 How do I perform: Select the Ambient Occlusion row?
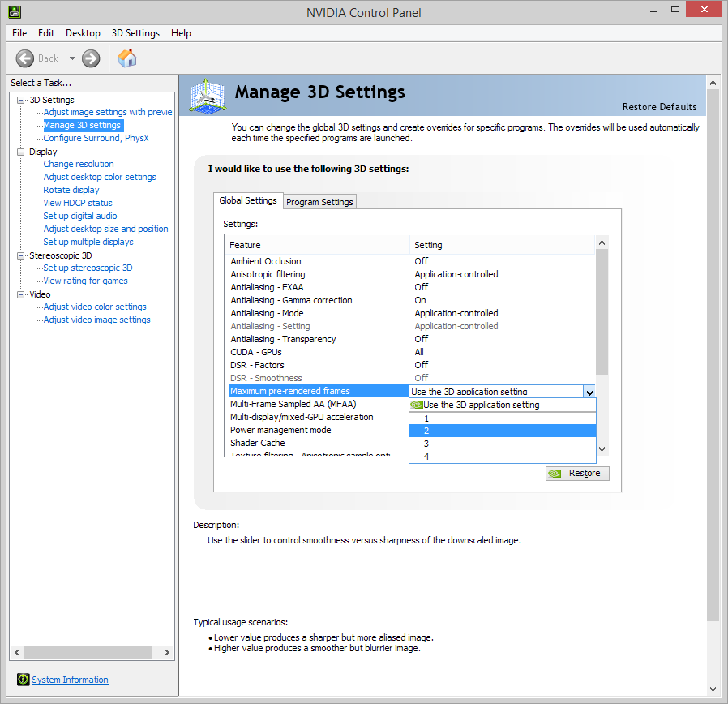[411, 261]
